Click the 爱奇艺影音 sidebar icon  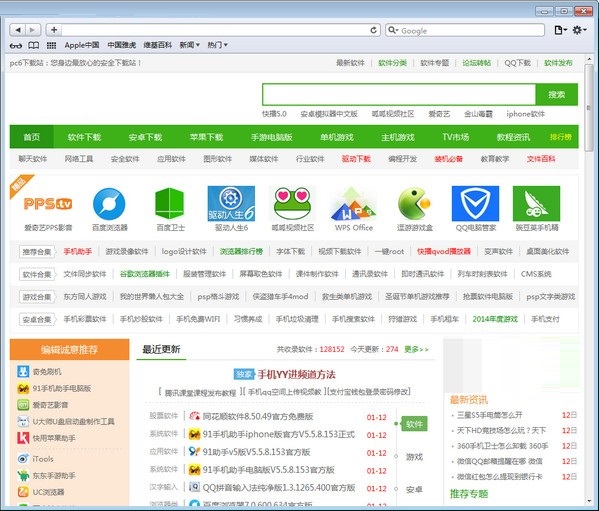23,404
